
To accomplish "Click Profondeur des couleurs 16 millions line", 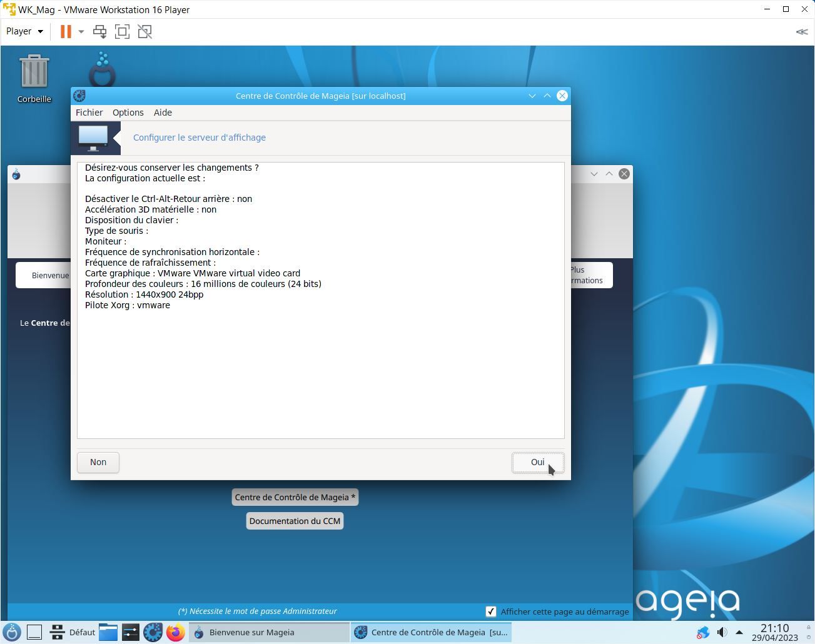I will pos(203,284).
